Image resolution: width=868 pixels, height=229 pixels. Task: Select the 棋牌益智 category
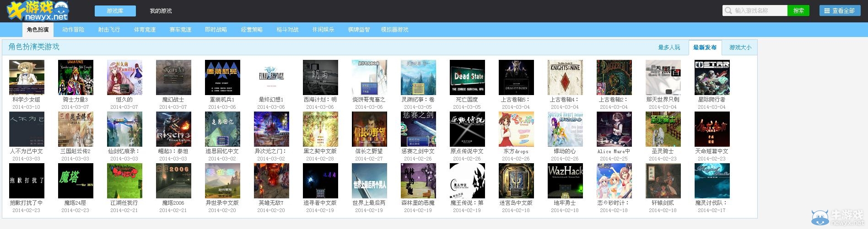tap(359, 29)
